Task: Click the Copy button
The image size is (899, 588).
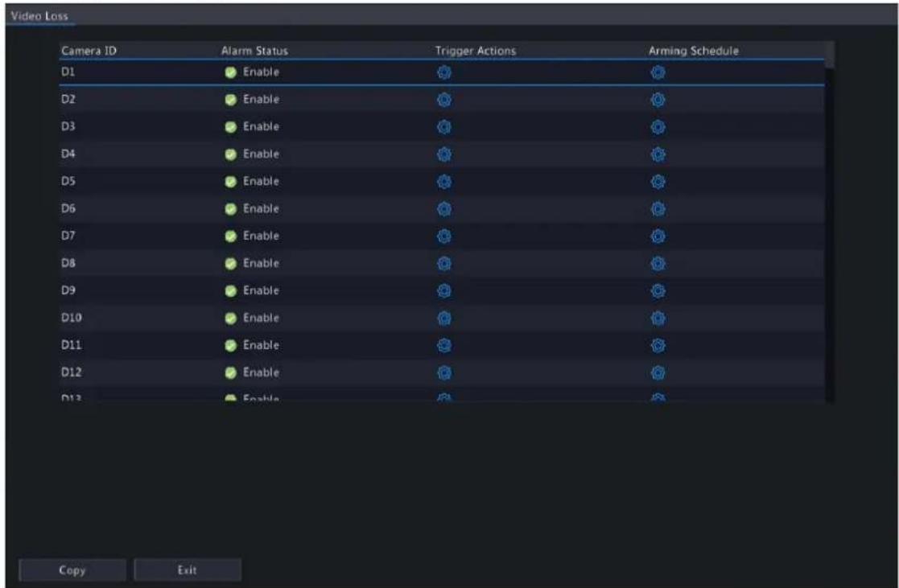Action: tap(72, 570)
